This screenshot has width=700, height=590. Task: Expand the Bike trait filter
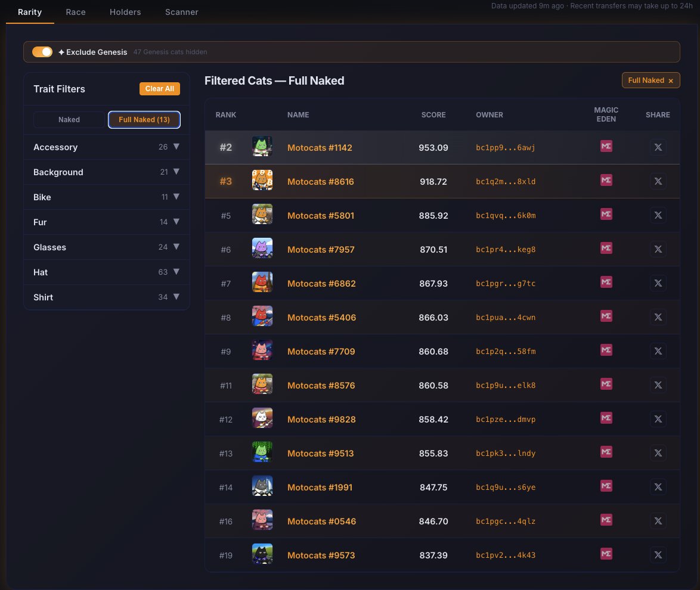106,197
